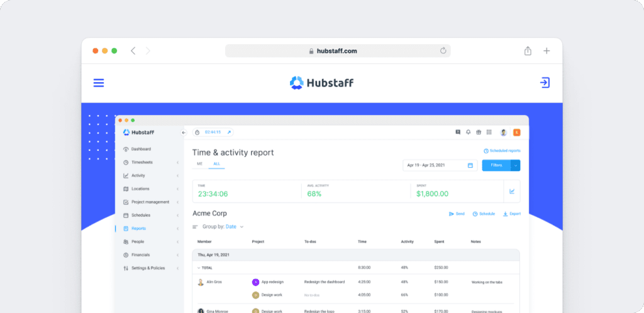Collapse the TOTAL row chevron
This screenshot has height=313, width=644.
[x=199, y=268]
